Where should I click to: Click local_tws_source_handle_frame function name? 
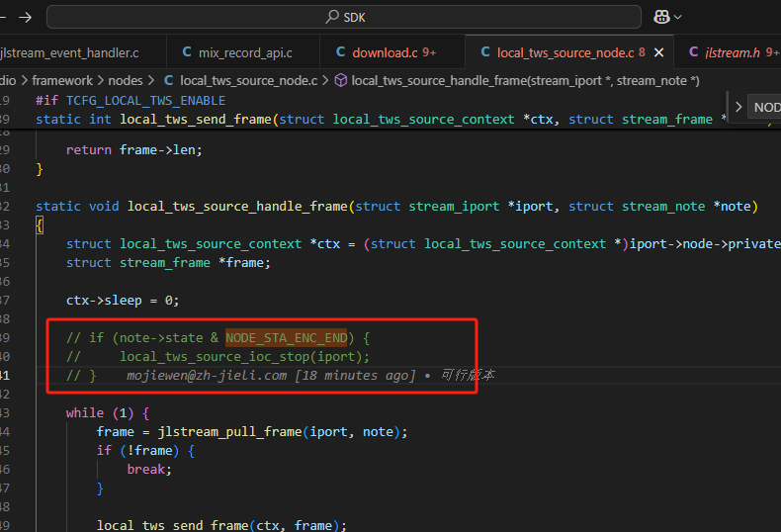click(x=237, y=207)
